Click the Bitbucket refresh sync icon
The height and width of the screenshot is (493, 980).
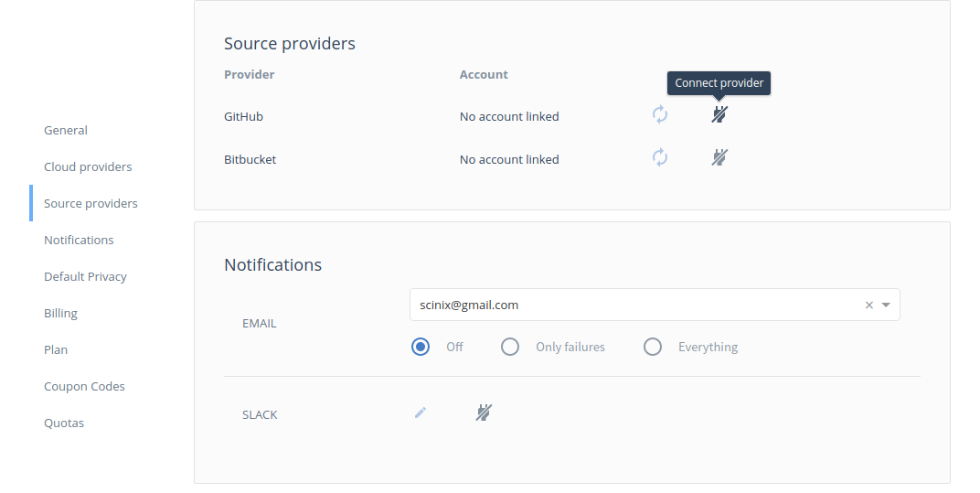click(659, 158)
